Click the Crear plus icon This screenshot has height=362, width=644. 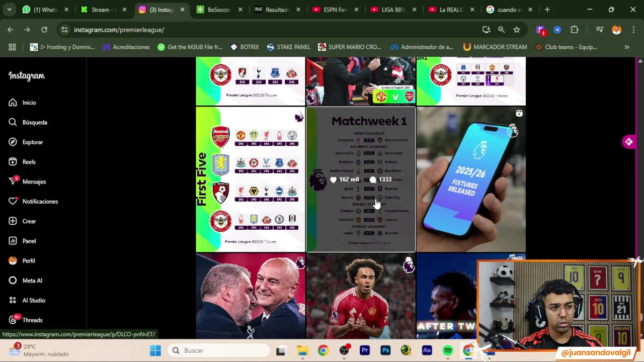[x=13, y=221]
